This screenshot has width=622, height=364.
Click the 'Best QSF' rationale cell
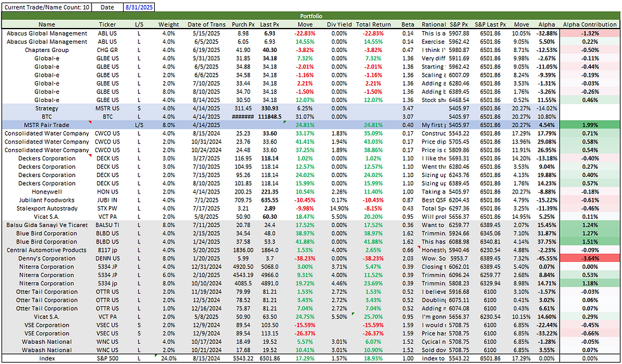[433, 200]
